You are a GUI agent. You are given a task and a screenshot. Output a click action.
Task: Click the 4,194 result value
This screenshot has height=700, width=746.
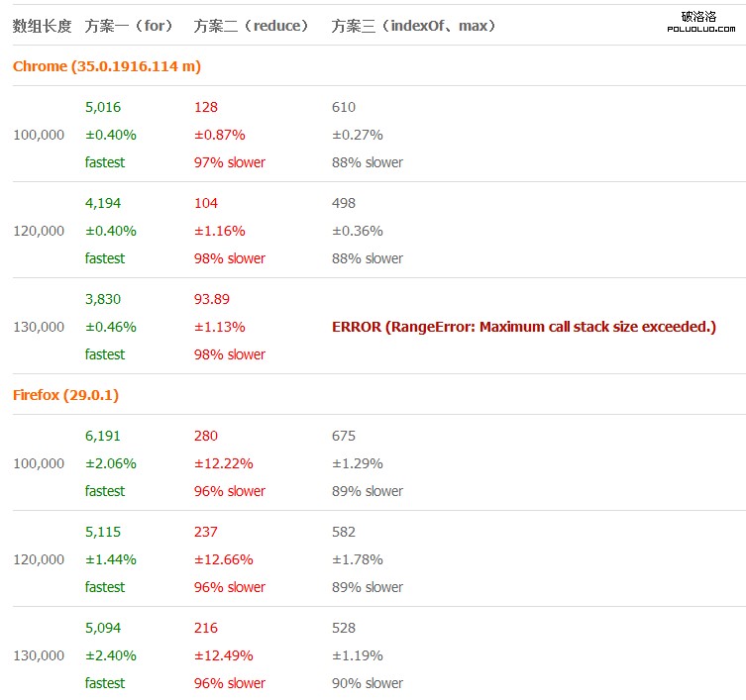[x=103, y=203]
